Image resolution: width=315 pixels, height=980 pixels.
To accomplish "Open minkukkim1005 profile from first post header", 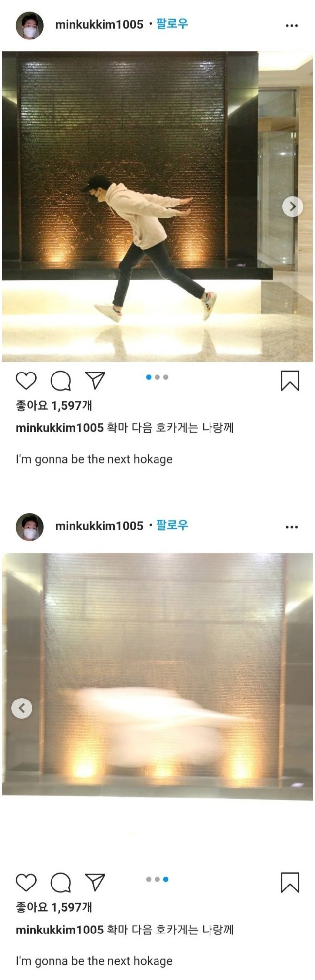I will point(99,24).
